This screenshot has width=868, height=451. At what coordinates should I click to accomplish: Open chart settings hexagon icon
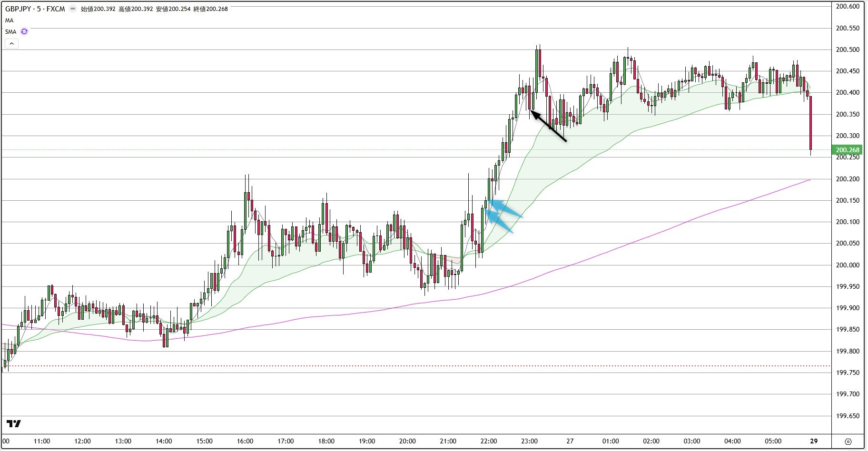tap(848, 441)
